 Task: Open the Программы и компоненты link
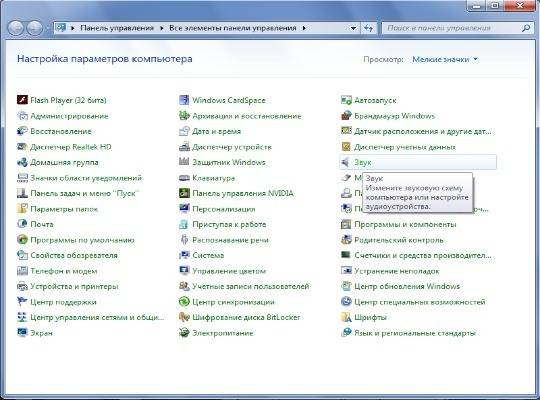pos(405,224)
